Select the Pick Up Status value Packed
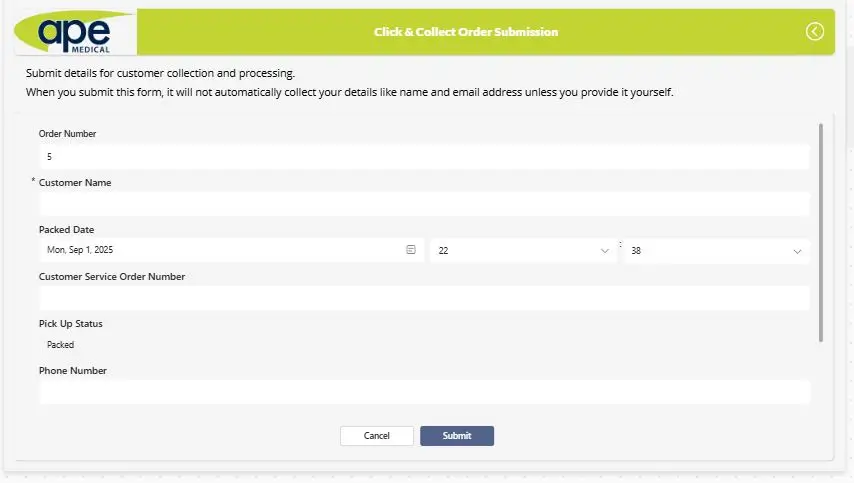 (x=60, y=345)
